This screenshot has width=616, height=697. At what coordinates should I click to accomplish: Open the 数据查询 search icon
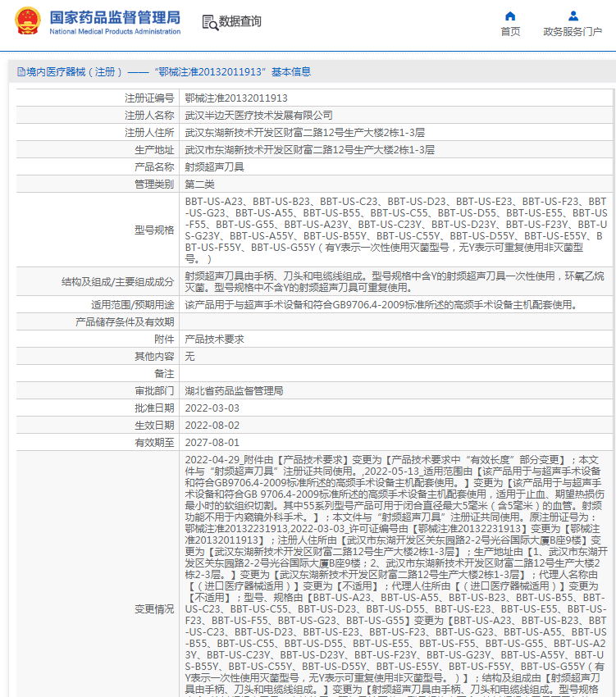tap(209, 22)
